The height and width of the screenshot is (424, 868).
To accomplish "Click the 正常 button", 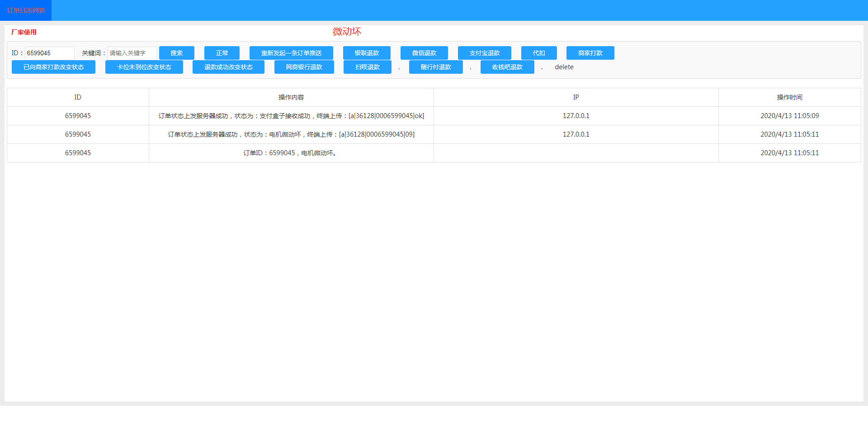I will click(222, 53).
